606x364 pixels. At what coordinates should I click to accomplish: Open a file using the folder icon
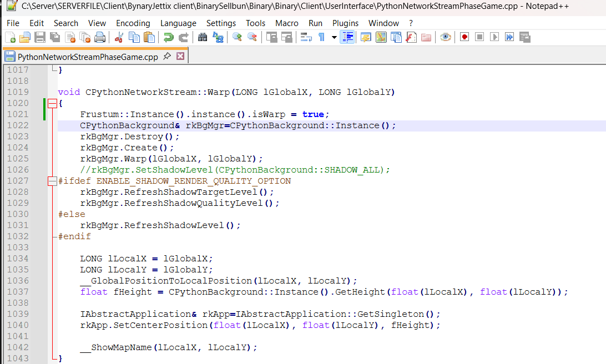pyautogui.click(x=25, y=38)
